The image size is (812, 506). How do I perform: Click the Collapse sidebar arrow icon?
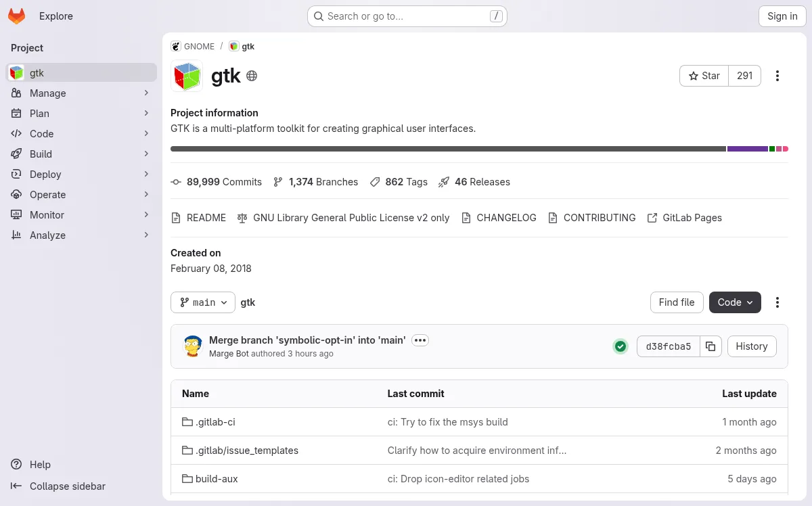click(16, 486)
